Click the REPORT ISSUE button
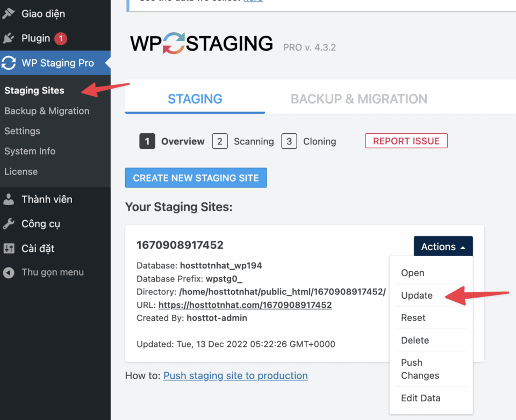The width and height of the screenshot is (516, 420). click(x=406, y=141)
